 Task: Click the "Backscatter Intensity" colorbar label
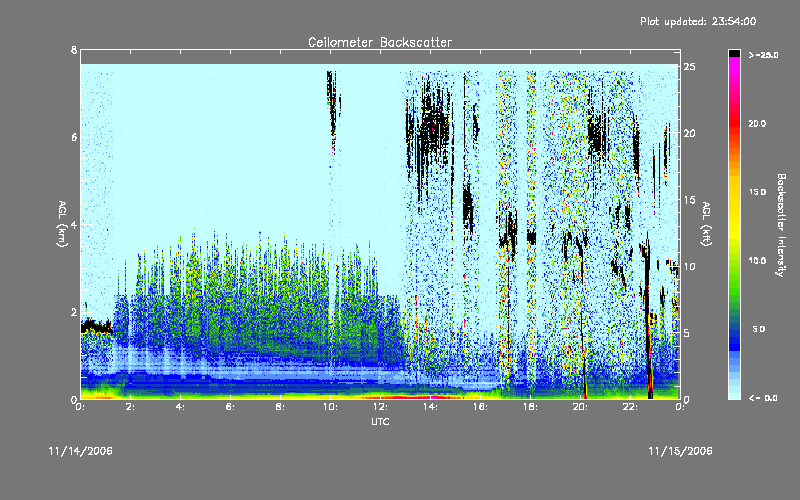781,225
